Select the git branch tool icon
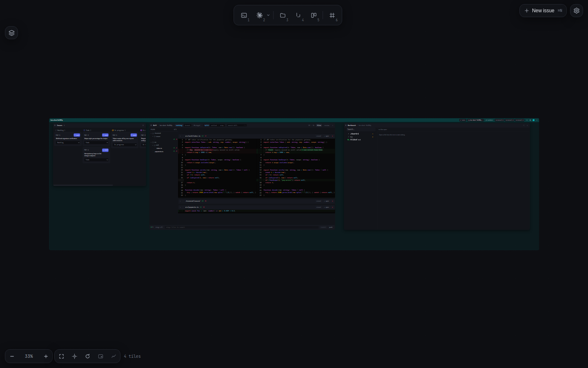The height and width of the screenshot is (368, 588). (x=298, y=15)
